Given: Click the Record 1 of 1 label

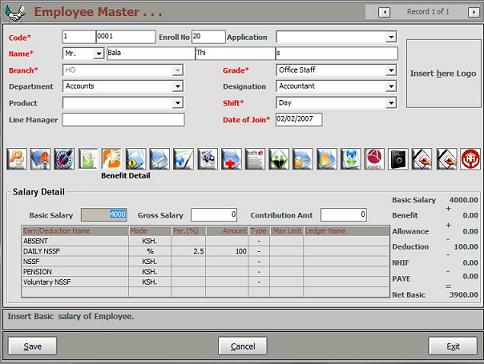Looking at the screenshot, I should pos(428,12).
